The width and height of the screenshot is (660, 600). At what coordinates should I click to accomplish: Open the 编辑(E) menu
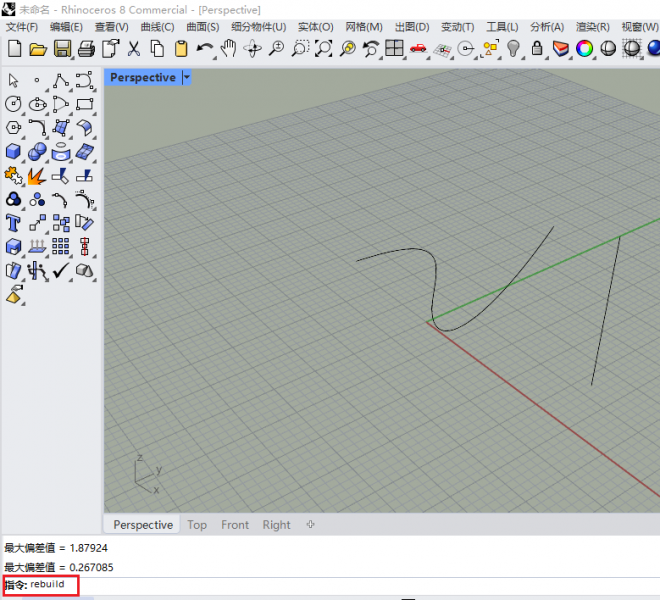click(66, 27)
